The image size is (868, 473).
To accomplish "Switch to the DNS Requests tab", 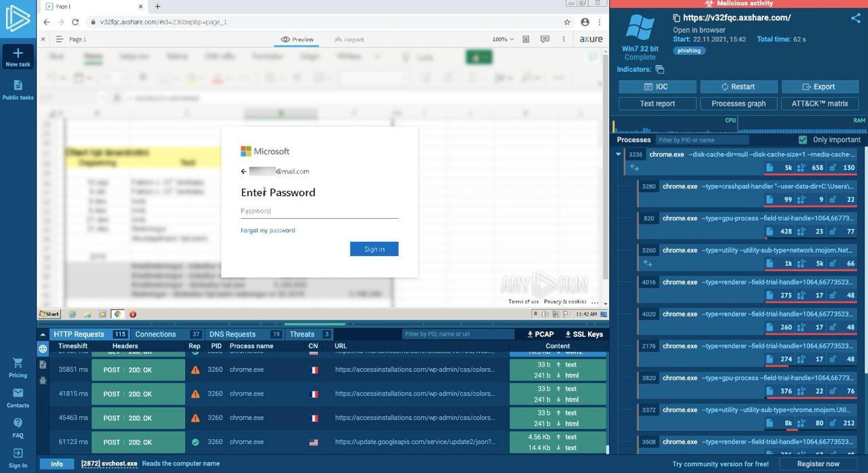I will tap(232, 334).
